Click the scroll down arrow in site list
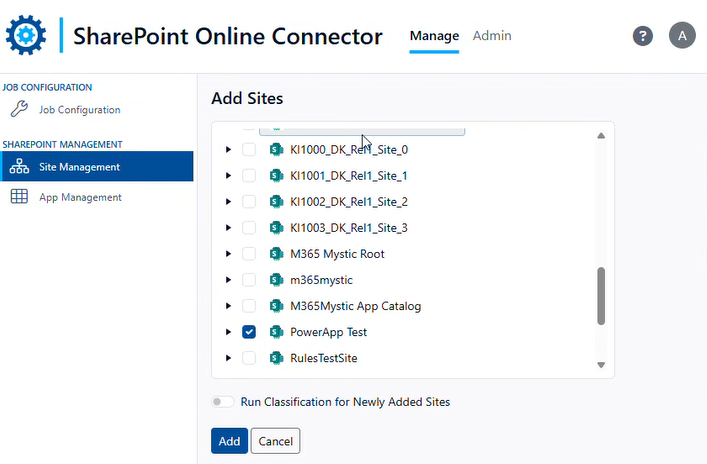 pos(601,365)
